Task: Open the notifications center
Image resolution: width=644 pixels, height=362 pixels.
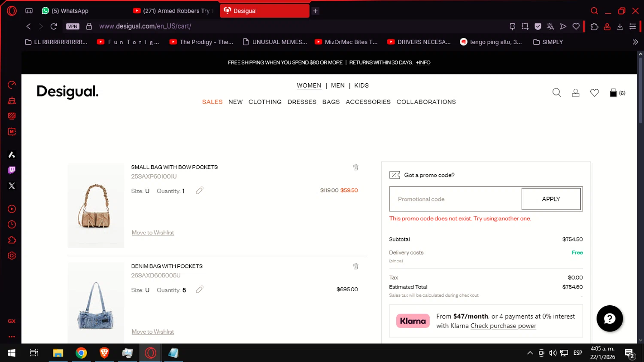Action: coord(630,354)
